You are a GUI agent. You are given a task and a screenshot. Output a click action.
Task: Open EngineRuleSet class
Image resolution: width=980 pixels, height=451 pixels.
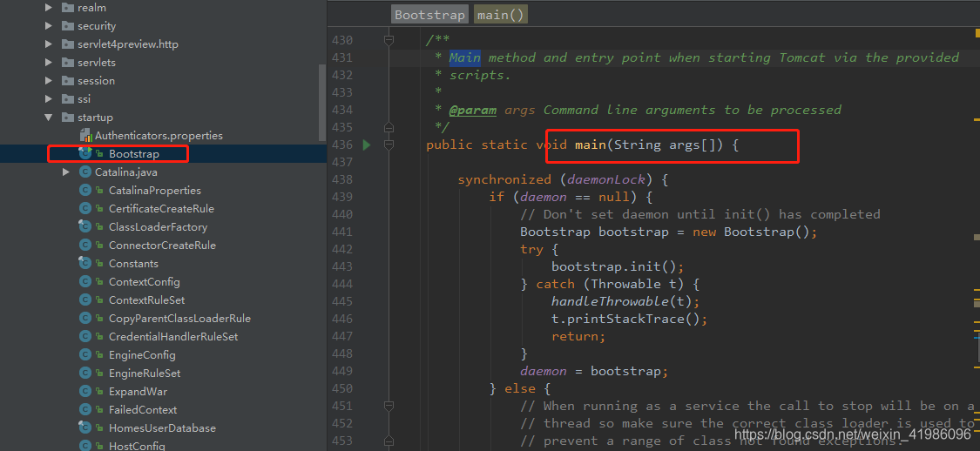tap(145, 374)
